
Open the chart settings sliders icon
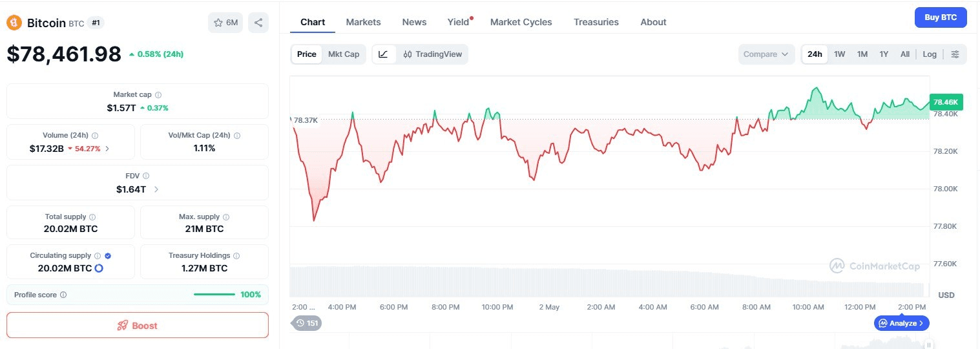[x=955, y=54]
